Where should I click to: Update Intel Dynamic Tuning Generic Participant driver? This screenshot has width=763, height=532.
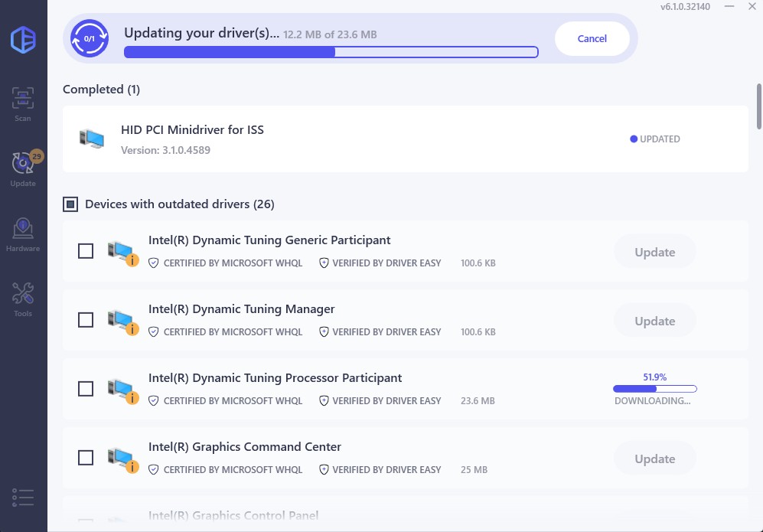click(654, 252)
